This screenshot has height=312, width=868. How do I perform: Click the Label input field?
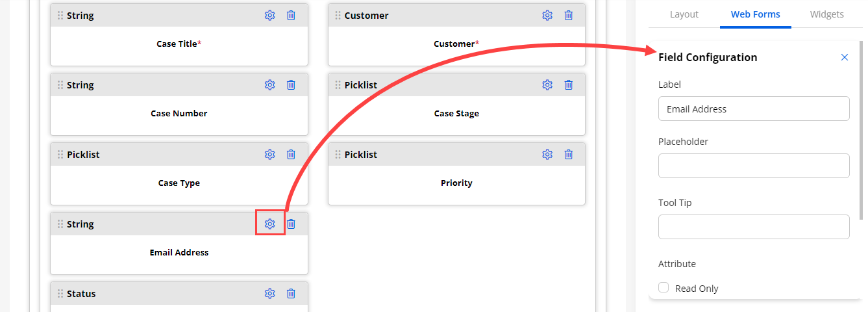[x=754, y=109]
